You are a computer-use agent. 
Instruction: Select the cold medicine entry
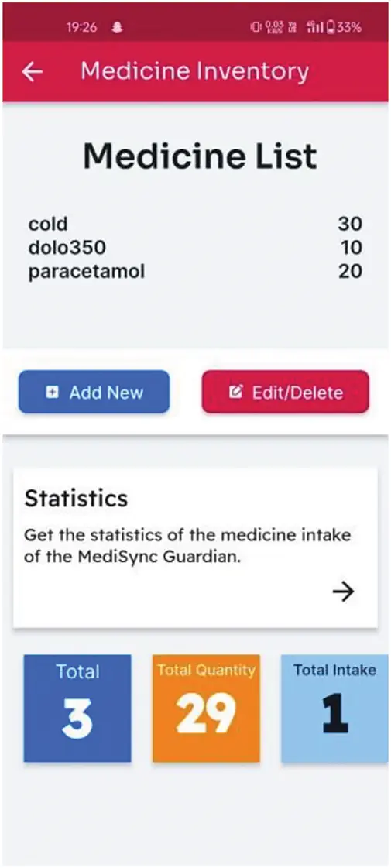point(195,225)
